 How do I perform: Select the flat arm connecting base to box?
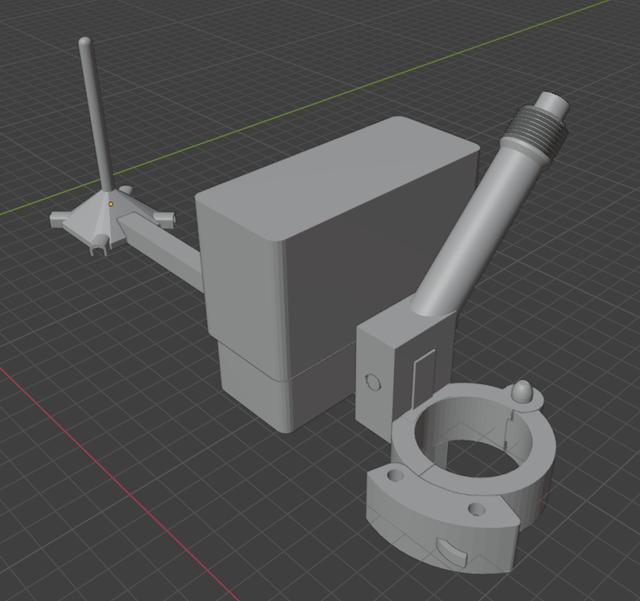[163, 251]
